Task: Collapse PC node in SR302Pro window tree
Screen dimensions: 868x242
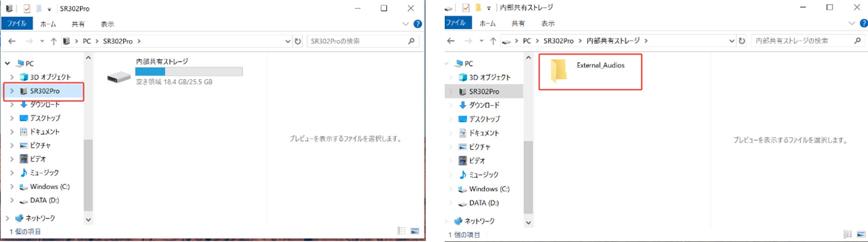Action: pos(7,63)
